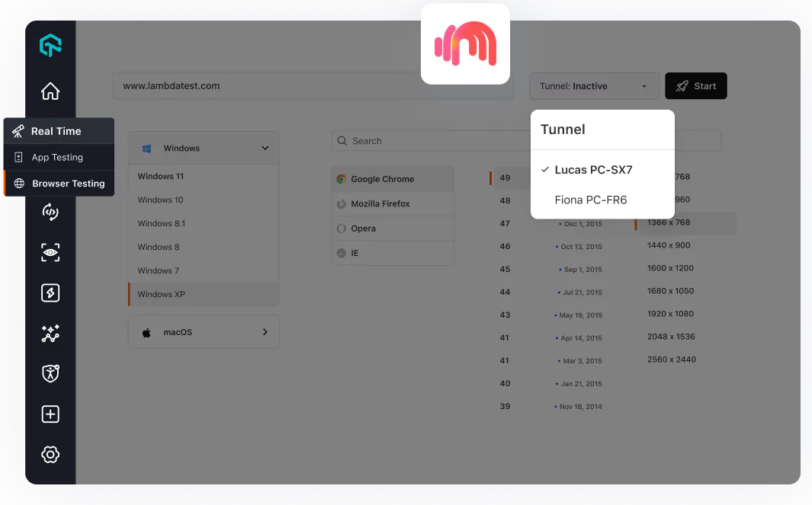Click the Apple macOS logo icon
Image resolution: width=812 pixels, height=505 pixels.
pyautogui.click(x=146, y=332)
